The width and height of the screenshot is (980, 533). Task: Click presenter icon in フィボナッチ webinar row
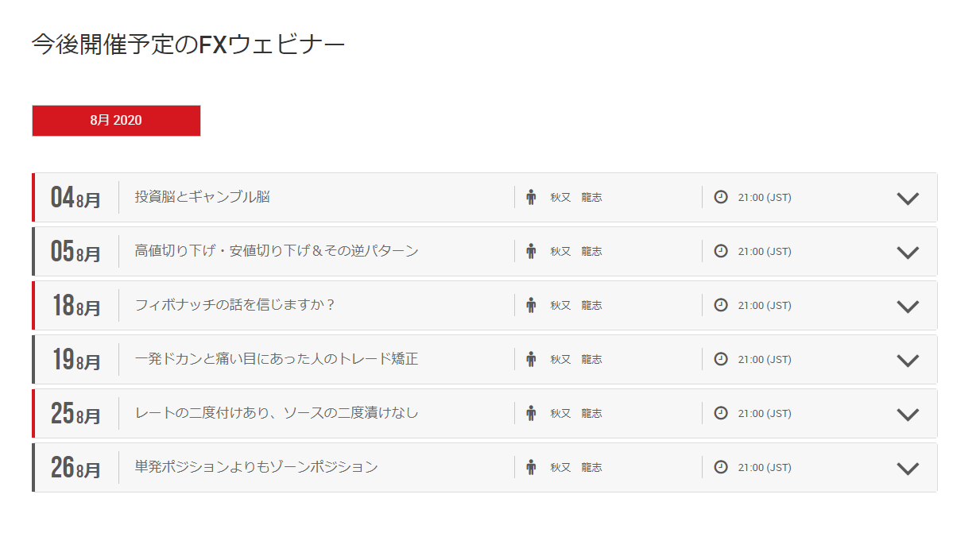531,305
